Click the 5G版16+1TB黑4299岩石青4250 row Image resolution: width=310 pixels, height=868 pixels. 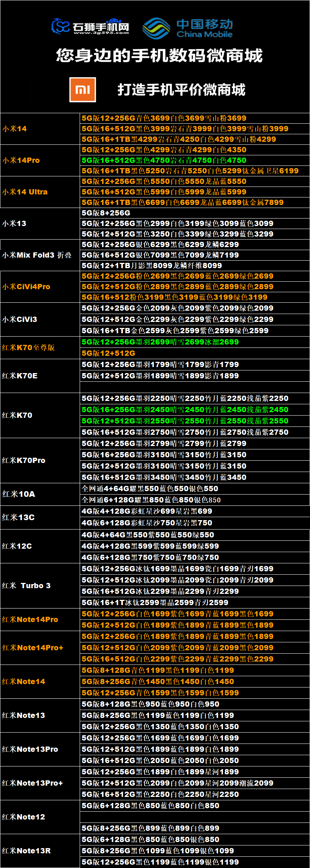tap(195, 139)
